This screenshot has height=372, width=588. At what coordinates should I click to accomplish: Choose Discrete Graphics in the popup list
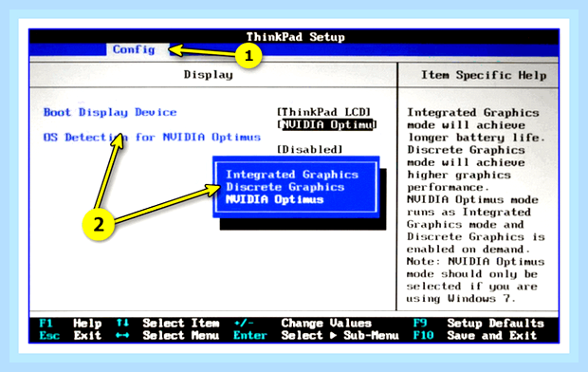point(285,187)
